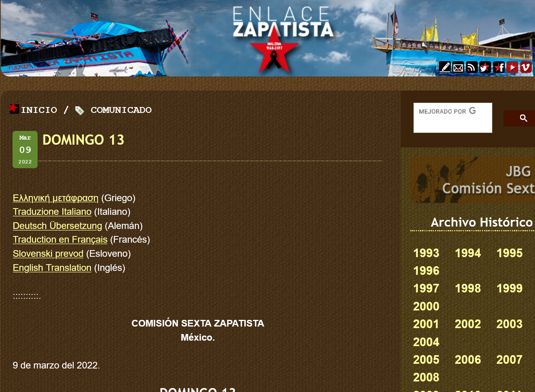535x392 pixels.
Task: Open the Greek translation link
Action: 56,198
